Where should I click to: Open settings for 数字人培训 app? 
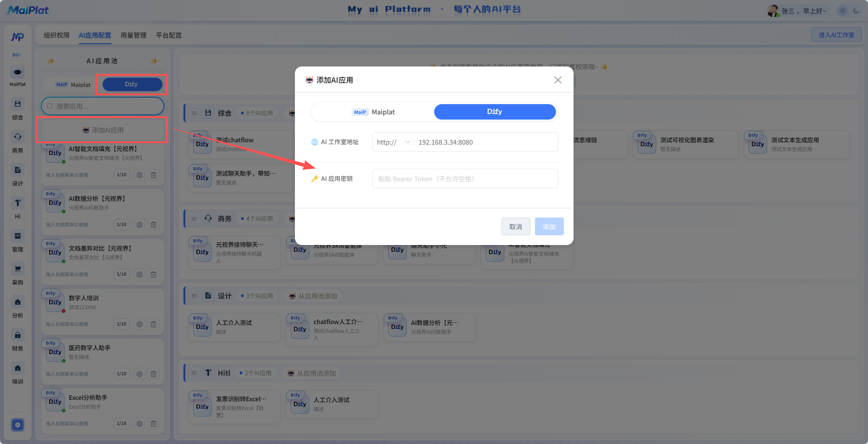tap(139, 324)
